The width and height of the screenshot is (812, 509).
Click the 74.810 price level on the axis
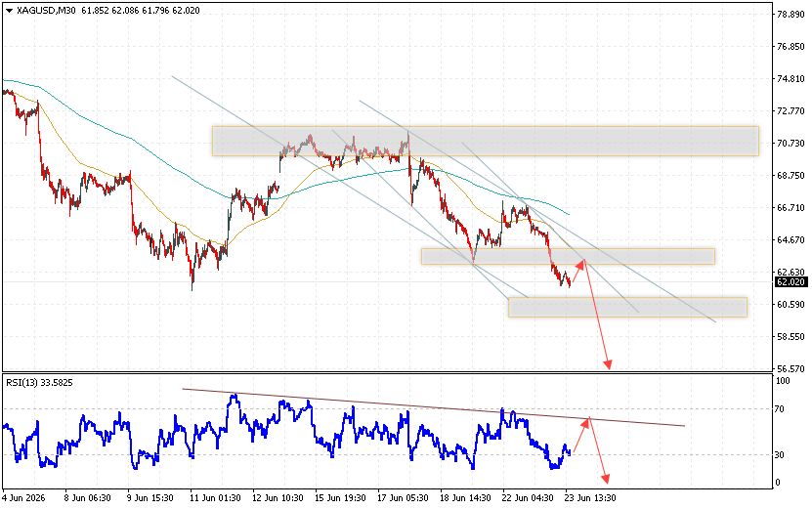point(791,79)
